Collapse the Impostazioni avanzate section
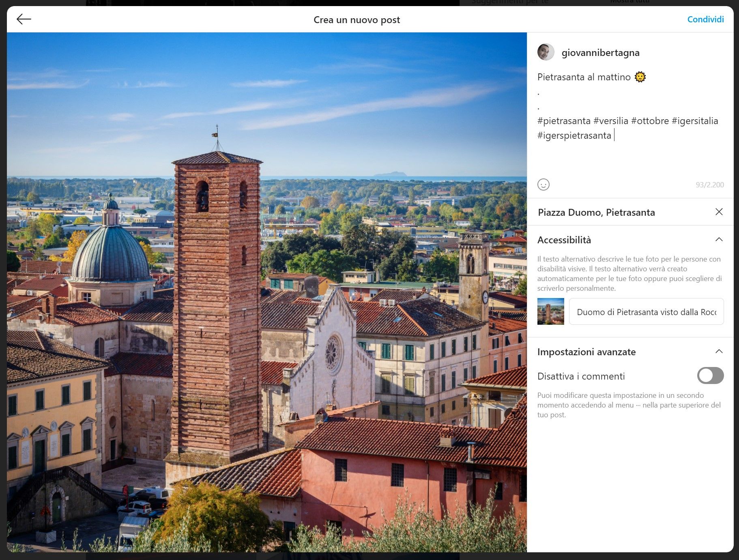The height and width of the screenshot is (560, 739). click(719, 352)
